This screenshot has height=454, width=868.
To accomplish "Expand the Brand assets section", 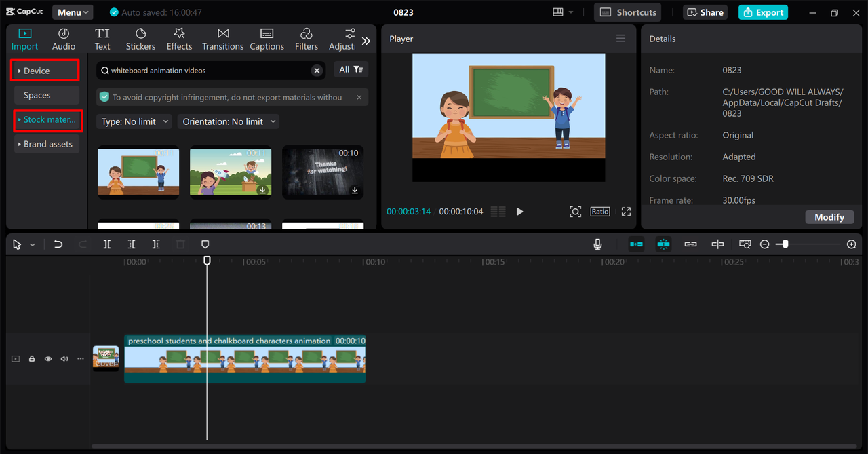I will [x=46, y=144].
